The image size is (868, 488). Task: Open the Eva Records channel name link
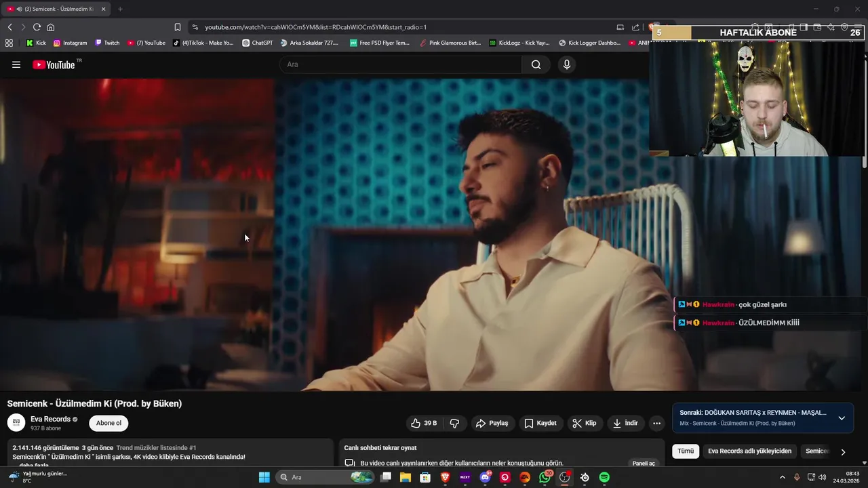pyautogui.click(x=50, y=419)
